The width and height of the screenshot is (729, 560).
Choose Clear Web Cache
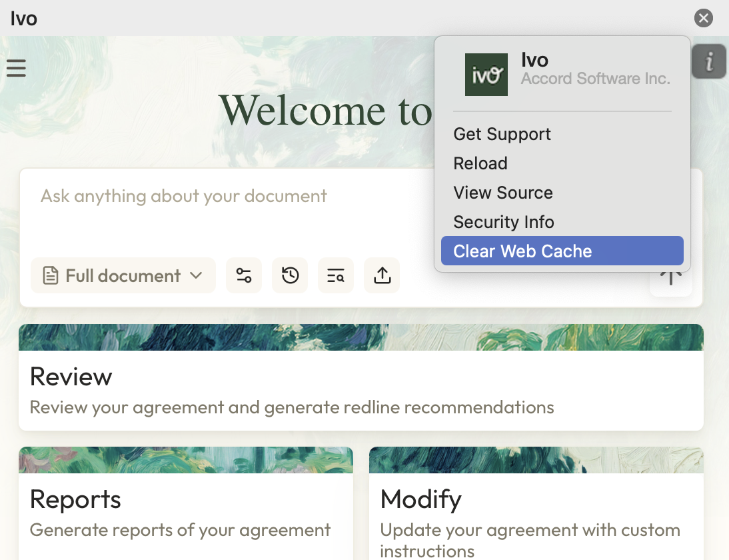tap(562, 251)
